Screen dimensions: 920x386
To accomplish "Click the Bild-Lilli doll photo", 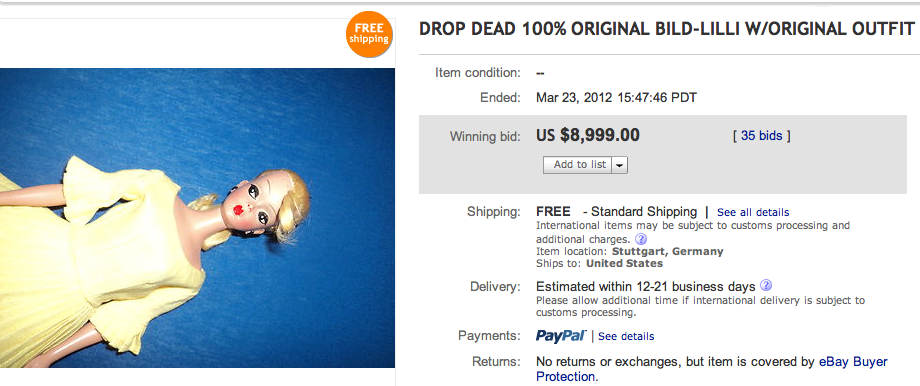I will click(197, 218).
